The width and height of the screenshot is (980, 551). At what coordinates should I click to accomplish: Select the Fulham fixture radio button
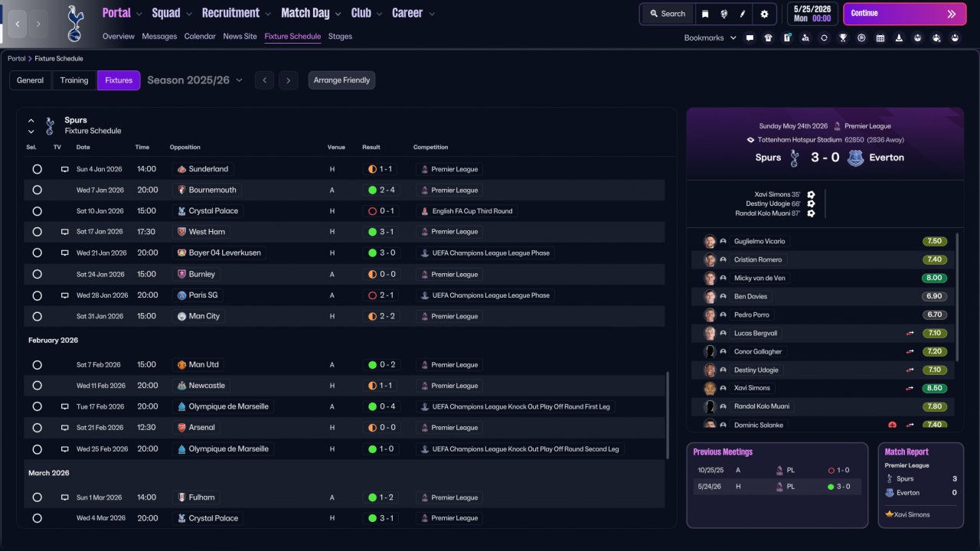click(x=37, y=497)
